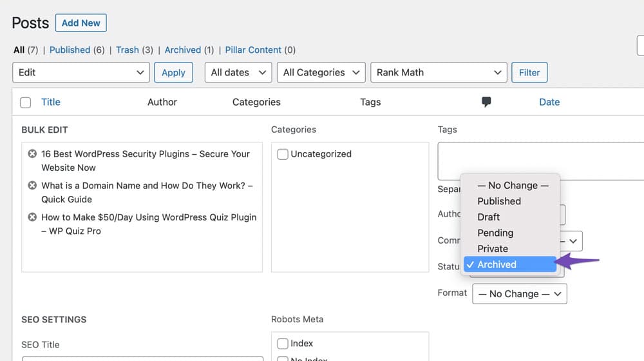Select Private from the status options
Screen dimensions: 644x361
[x=493, y=249]
